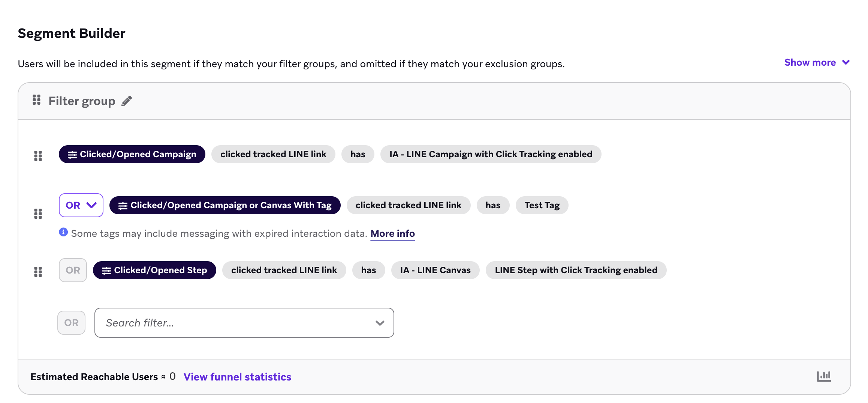Click the View funnel statistics link
Viewport: 868px width, 403px height.
coord(237,377)
